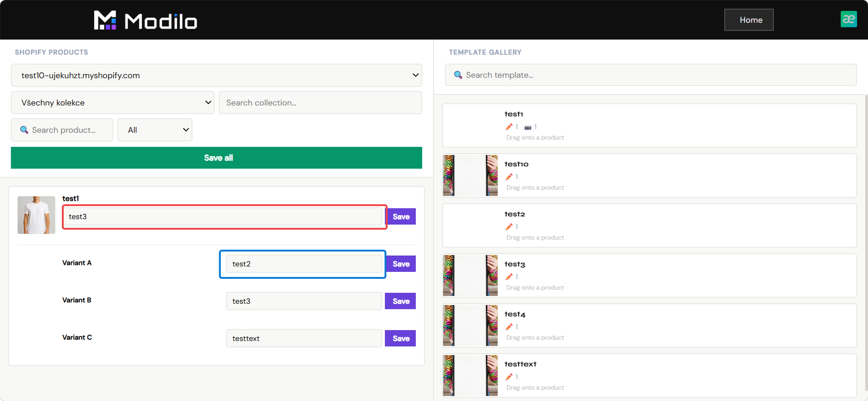868x401 pixels.
Task: Select the test2 template title
Action: (x=515, y=214)
